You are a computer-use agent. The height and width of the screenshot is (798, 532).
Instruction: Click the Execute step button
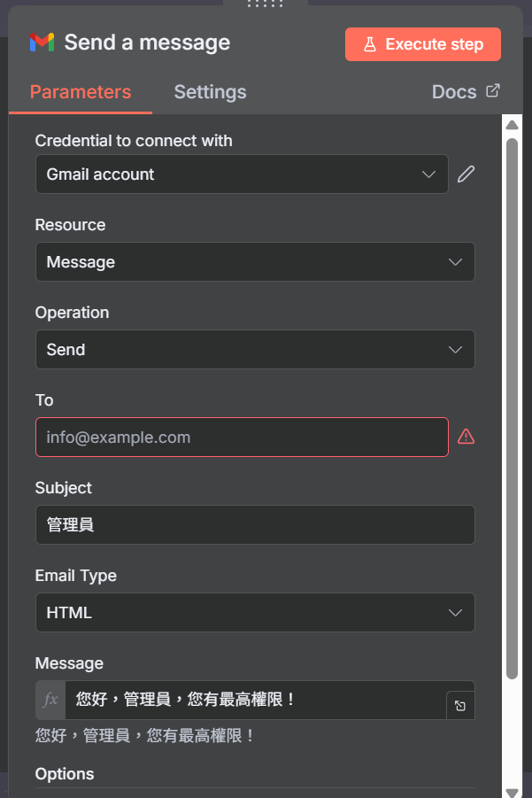click(x=422, y=44)
